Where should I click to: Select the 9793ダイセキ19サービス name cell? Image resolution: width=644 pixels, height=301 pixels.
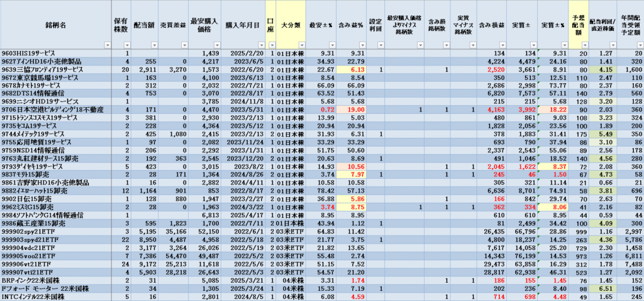tap(56, 166)
